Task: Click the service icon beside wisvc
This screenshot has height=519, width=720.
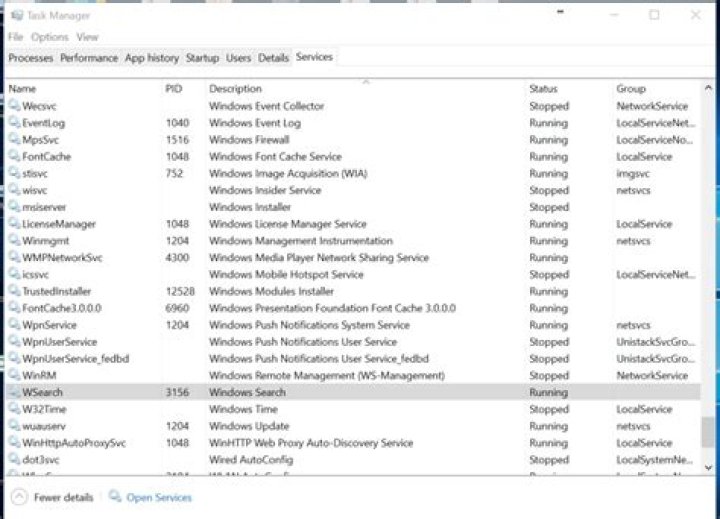Action: 14,190
